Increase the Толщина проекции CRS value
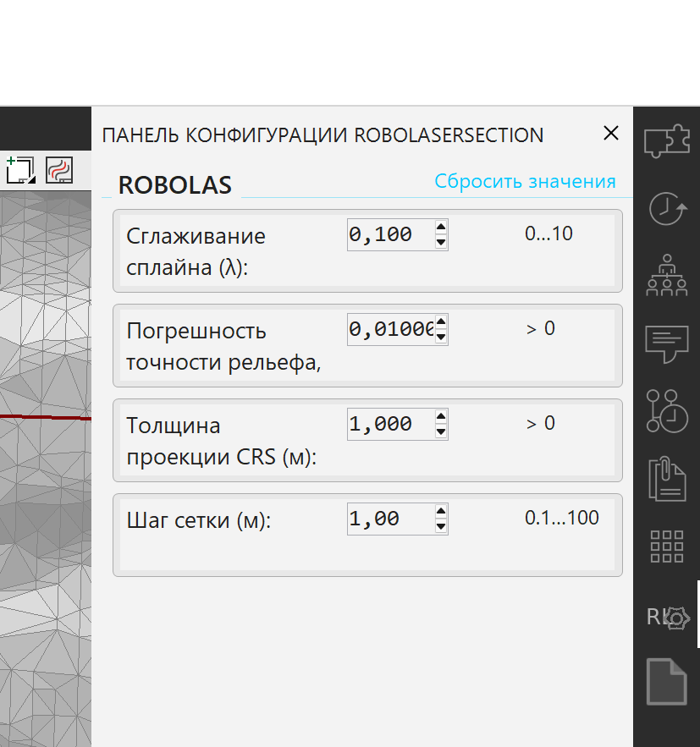Image resolution: width=700 pixels, height=747 pixels. tap(440, 417)
